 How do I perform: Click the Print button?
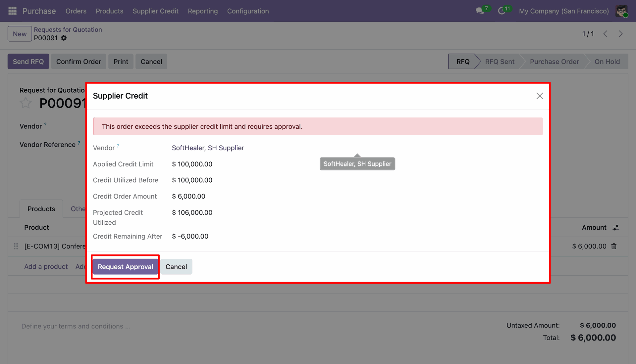pos(121,62)
